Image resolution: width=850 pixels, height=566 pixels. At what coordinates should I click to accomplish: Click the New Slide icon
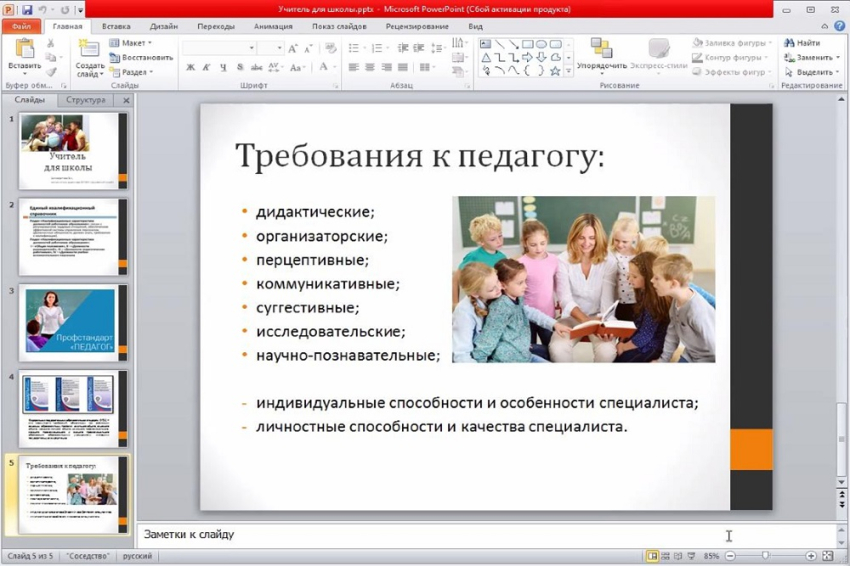(x=88, y=49)
